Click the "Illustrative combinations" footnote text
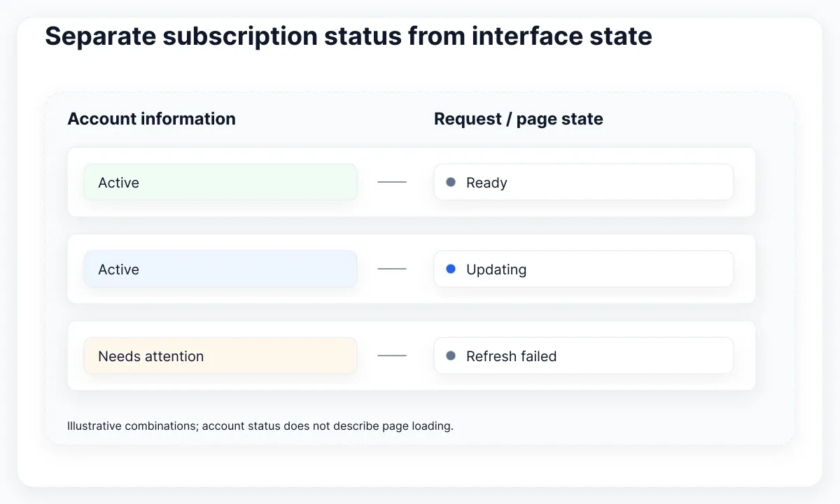The width and height of the screenshot is (840, 504). coord(260,426)
